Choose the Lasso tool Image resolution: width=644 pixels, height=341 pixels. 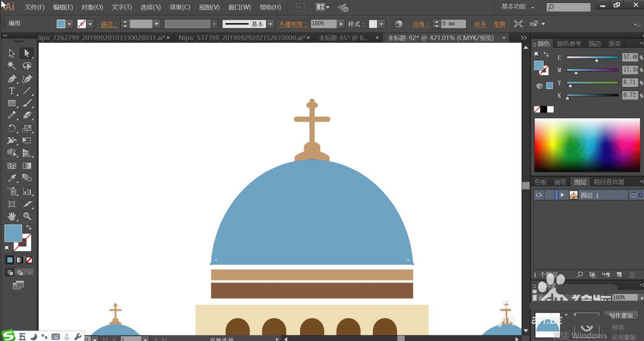coord(27,66)
